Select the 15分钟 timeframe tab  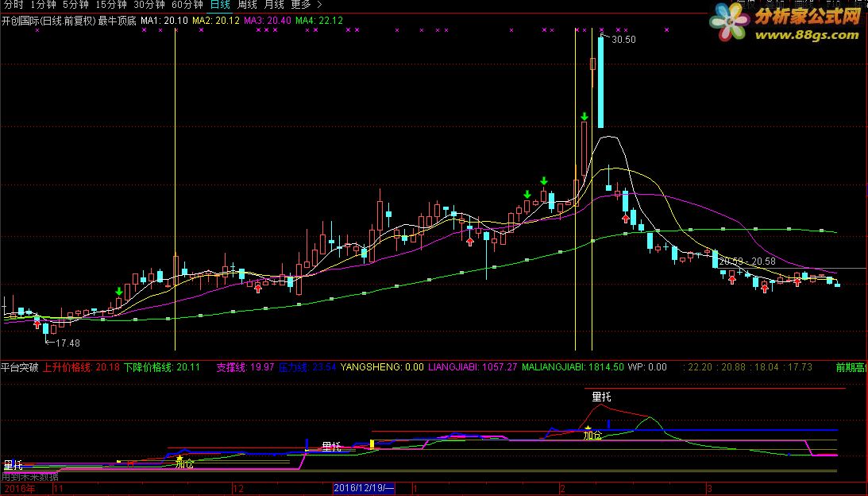(x=111, y=5)
